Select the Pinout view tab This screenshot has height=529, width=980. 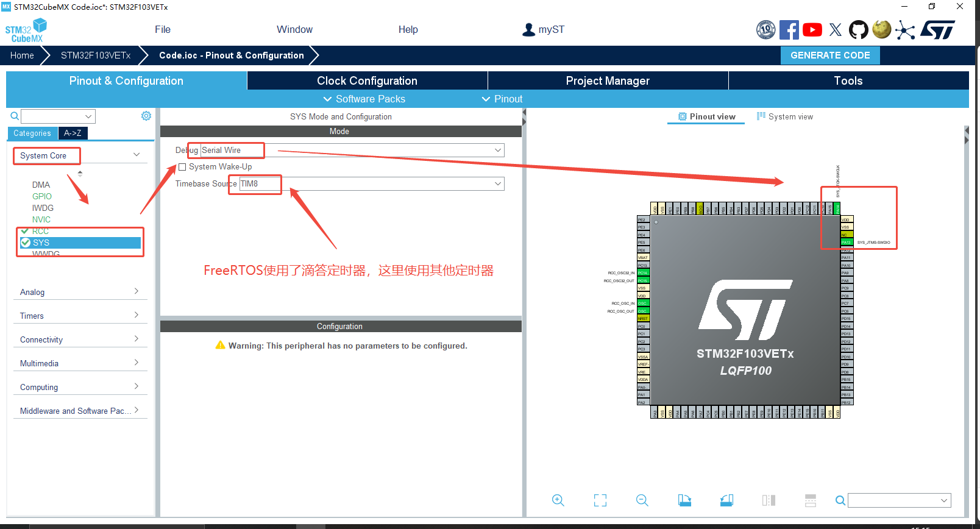tap(707, 116)
